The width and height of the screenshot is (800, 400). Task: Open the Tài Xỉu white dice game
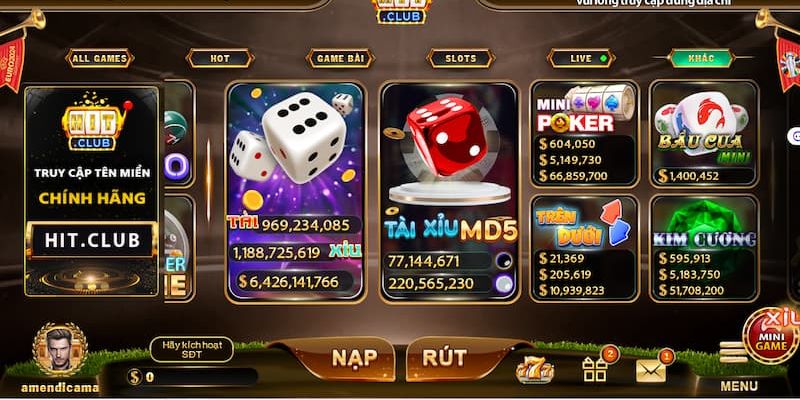pos(295,191)
